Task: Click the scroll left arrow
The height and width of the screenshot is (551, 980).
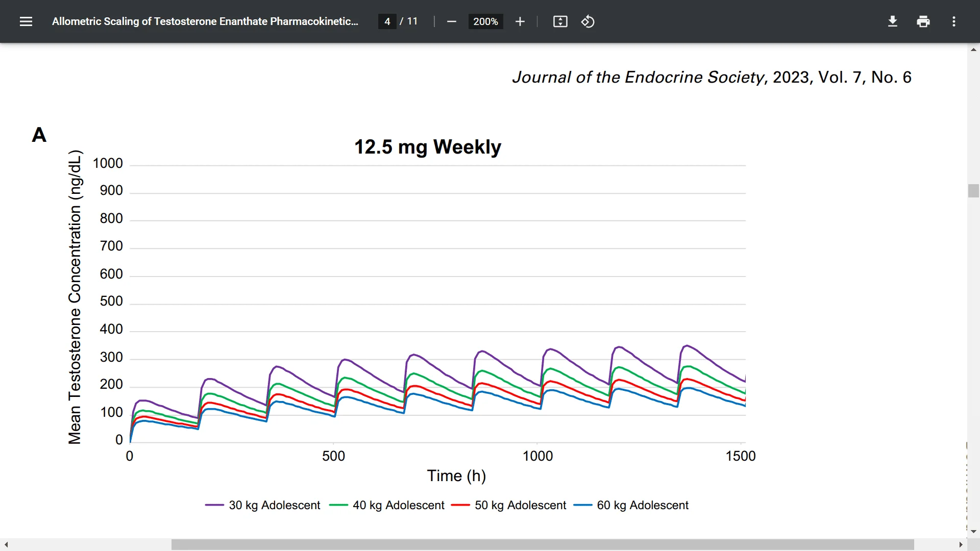Action: click(6, 544)
